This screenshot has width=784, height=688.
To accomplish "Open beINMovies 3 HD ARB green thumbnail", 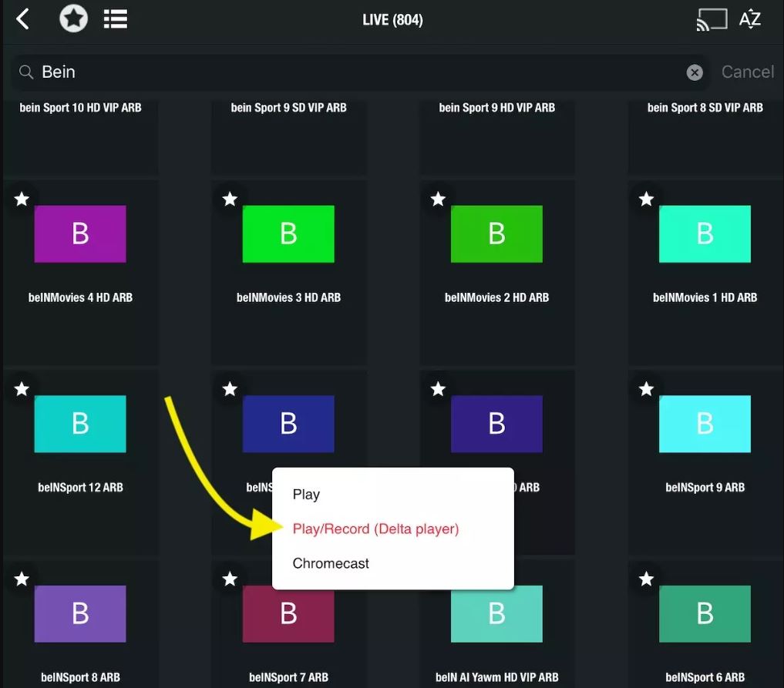I will tap(288, 233).
